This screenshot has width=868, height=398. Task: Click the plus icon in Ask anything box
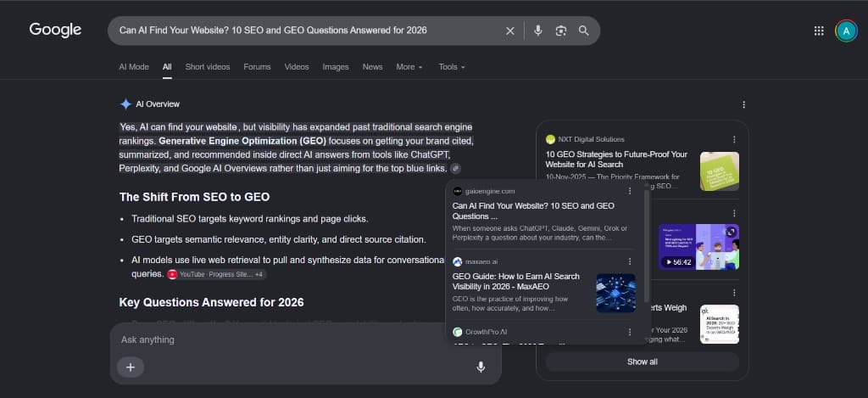(x=130, y=367)
